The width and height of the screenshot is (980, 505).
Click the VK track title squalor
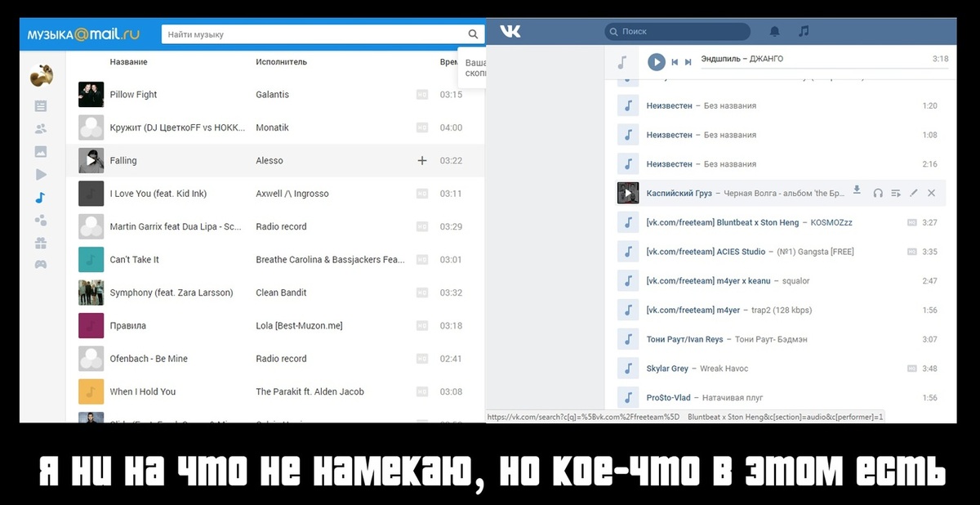point(796,281)
